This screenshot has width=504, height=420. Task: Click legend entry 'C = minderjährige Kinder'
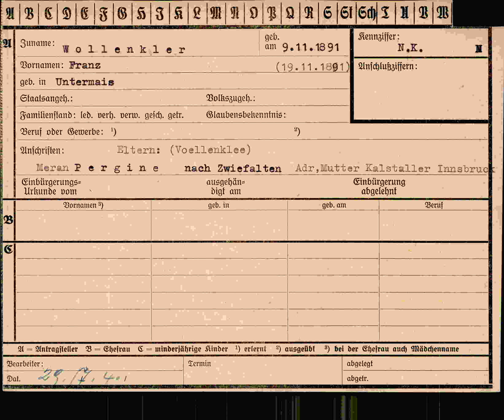183,349
